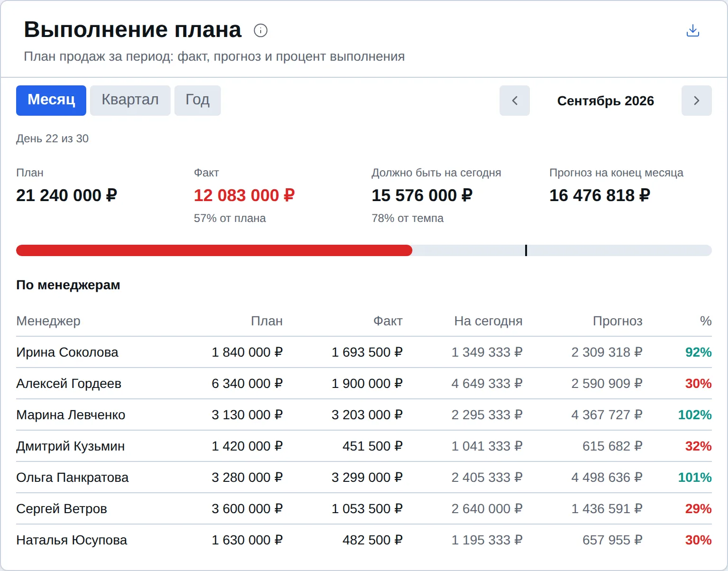Sort by the Менеджер column header
Screen dimensions: 728x571
point(48,321)
